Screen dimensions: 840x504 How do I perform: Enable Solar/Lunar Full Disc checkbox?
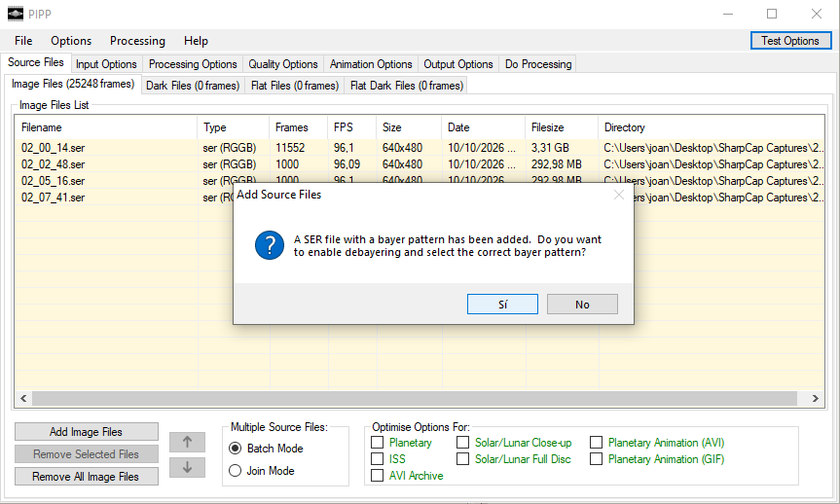463,459
